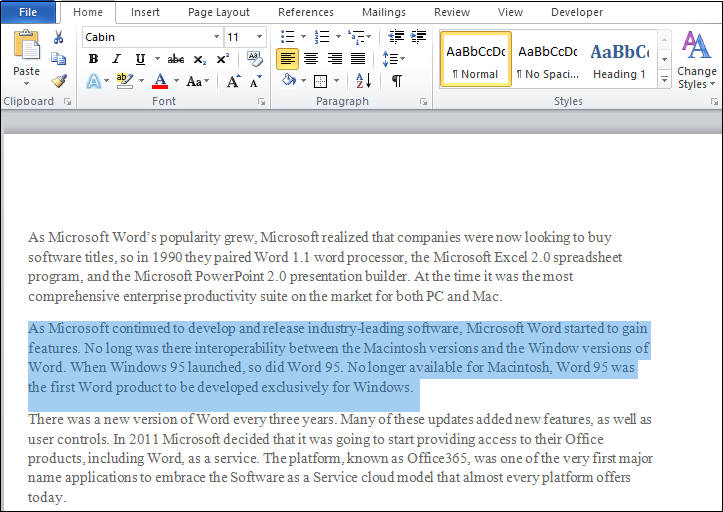Expand the underline style dropdown arrow
Viewport: 723px width, 512px height.
(157, 59)
